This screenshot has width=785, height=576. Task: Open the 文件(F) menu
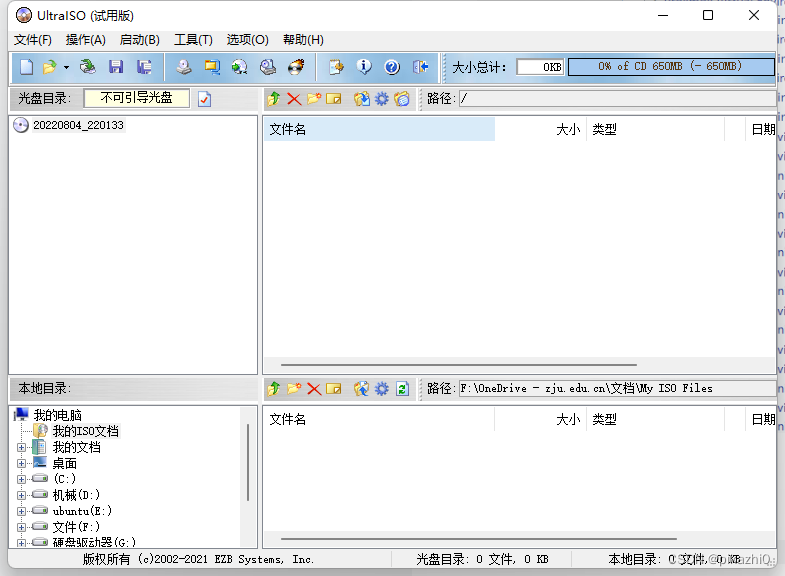pyautogui.click(x=33, y=40)
